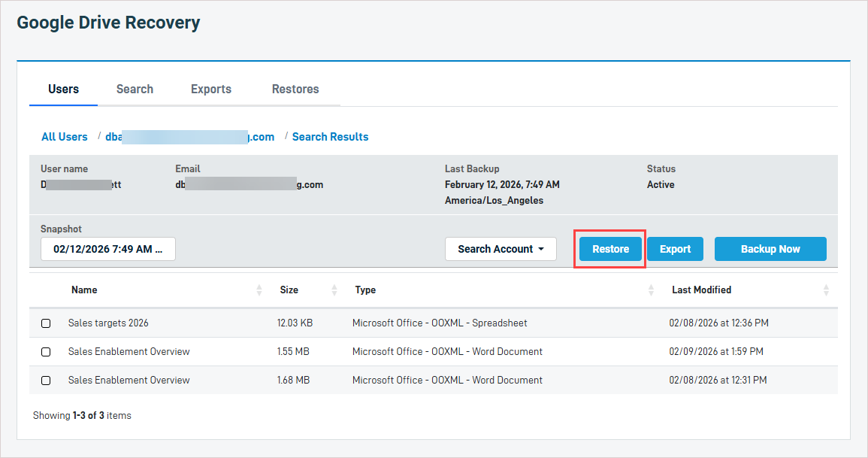Check the Sales targets 2026 checkbox
Screen dimensions: 868x458
(x=46, y=323)
